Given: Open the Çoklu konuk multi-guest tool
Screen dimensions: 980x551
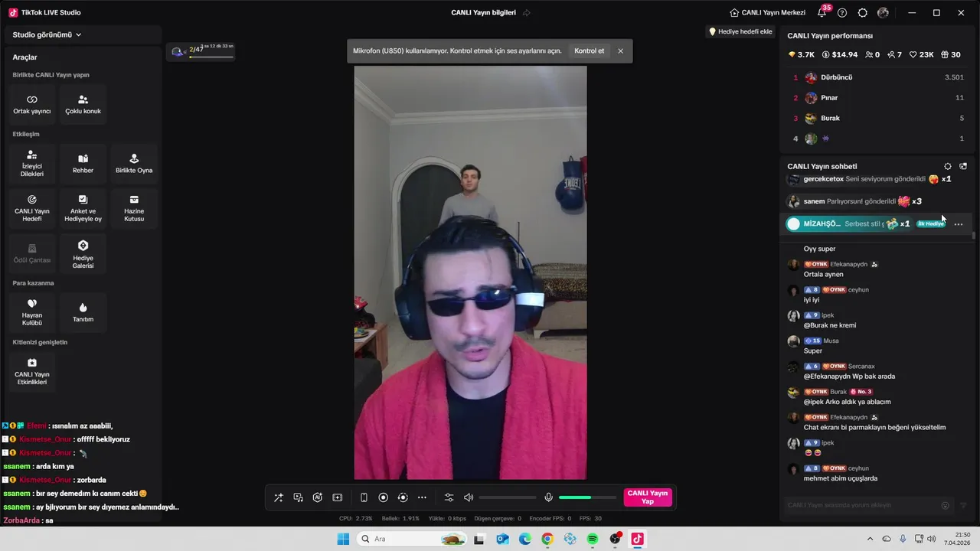Looking at the screenshot, I should [83, 105].
